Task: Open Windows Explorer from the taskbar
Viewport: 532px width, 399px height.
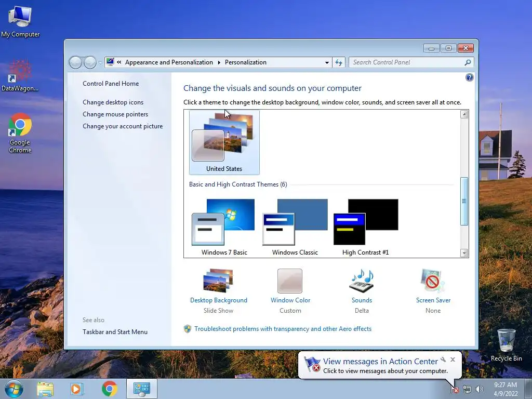Action: [x=45, y=389]
